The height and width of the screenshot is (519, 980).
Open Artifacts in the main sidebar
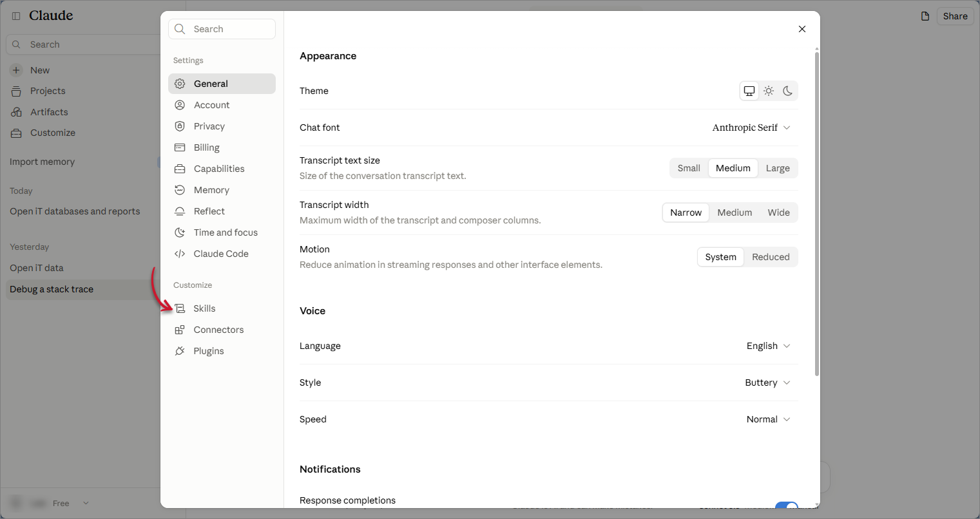tap(49, 112)
